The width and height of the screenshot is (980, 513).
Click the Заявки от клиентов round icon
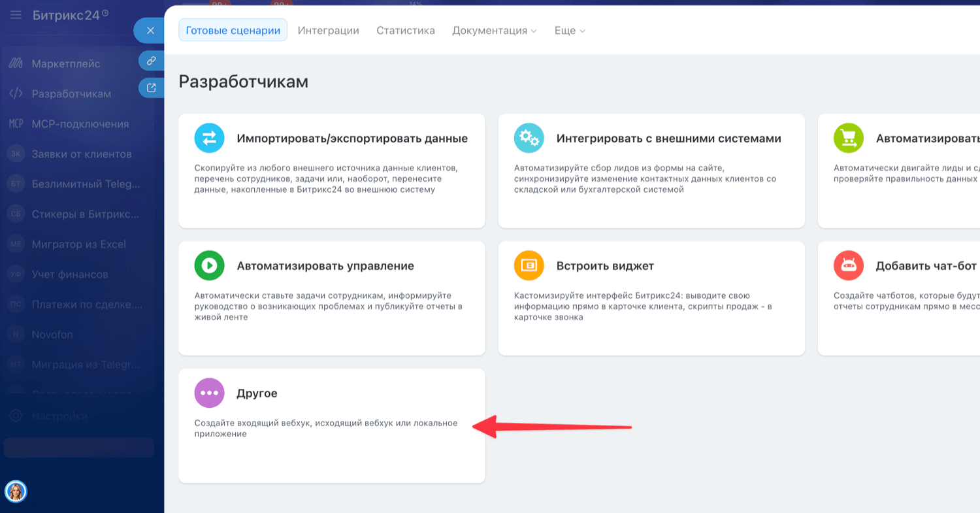click(x=16, y=154)
